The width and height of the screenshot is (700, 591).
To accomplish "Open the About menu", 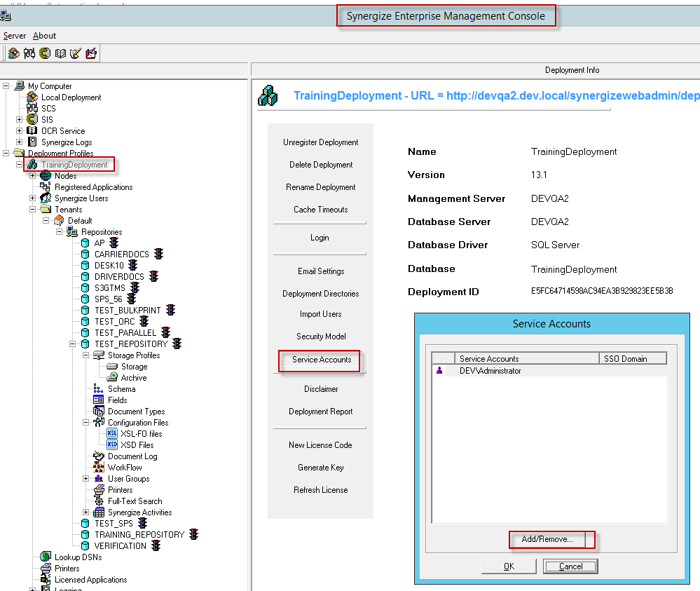I will (x=44, y=36).
